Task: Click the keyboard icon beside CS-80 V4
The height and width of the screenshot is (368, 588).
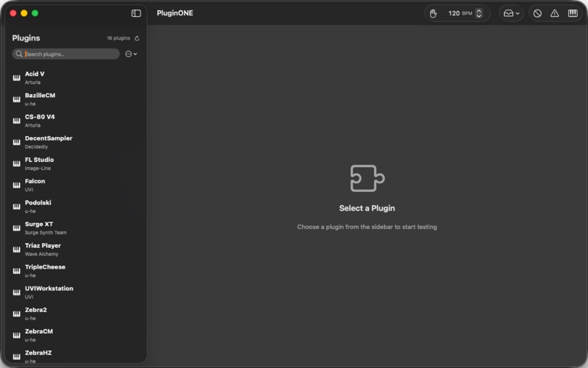Action: click(16, 121)
